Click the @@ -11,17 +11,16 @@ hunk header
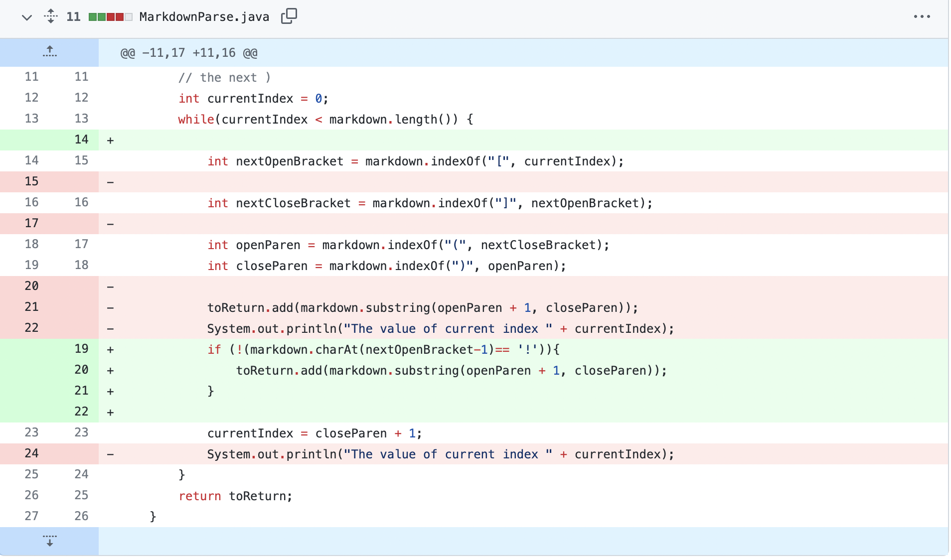Viewport: 951px width, 560px height. 189,53
